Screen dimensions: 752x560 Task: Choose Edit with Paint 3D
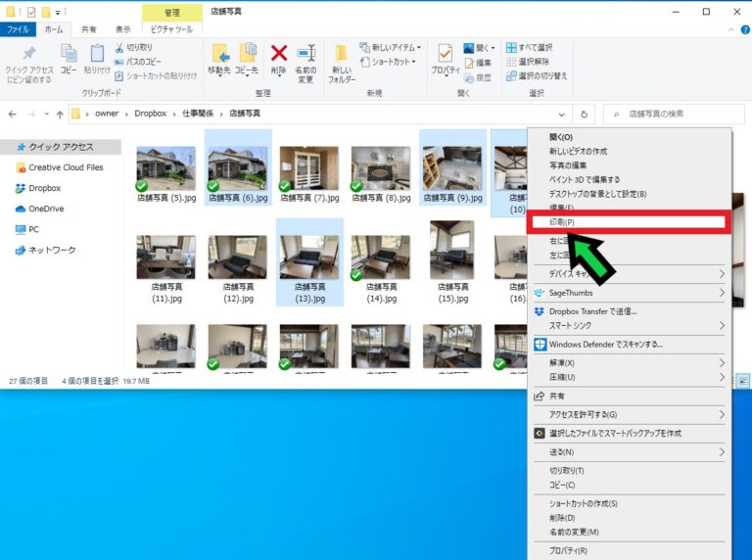click(629, 179)
